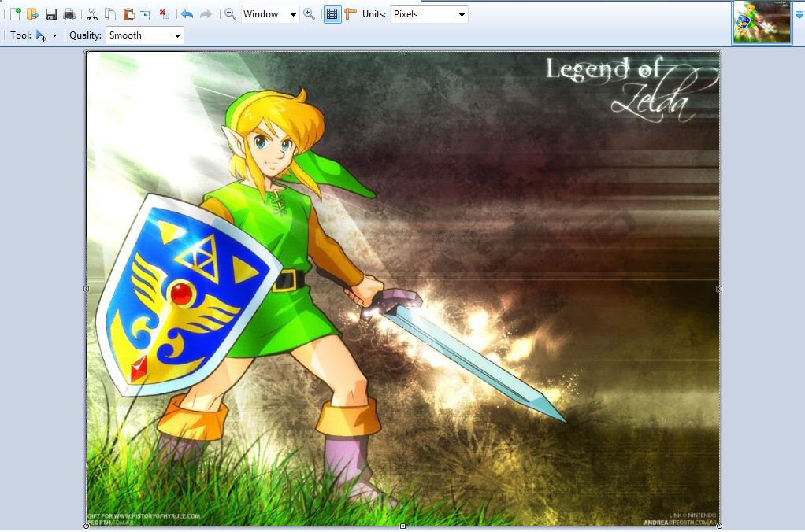The height and width of the screenshot is (532, 805).
Task: Undo the last action
Action: (x=187, y=14)
